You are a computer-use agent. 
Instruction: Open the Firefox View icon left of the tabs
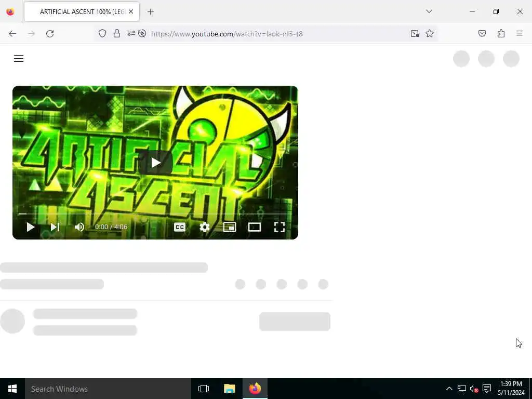click(10, 12)
